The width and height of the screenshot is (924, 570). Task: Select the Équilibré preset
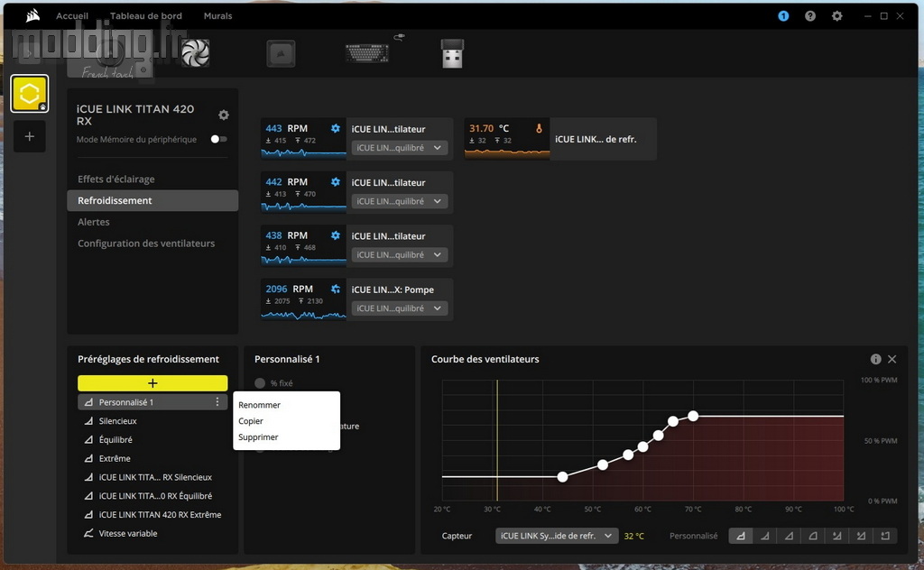pyautogui.click(x=152, y=440)
